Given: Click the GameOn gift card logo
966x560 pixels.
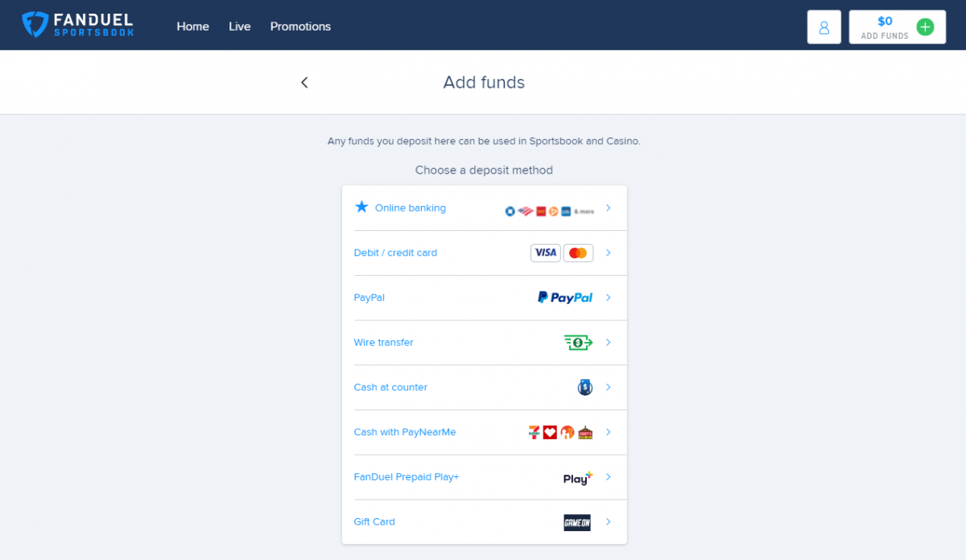Looking at the screenshot, I should pyautogui.click(x=577, y=522).
